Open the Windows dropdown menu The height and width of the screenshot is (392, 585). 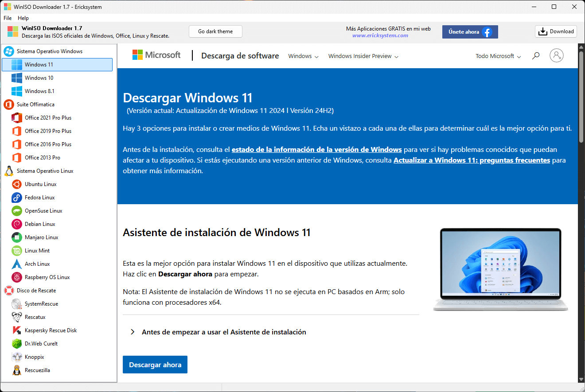pyautogui.click(x=303, y=56)
